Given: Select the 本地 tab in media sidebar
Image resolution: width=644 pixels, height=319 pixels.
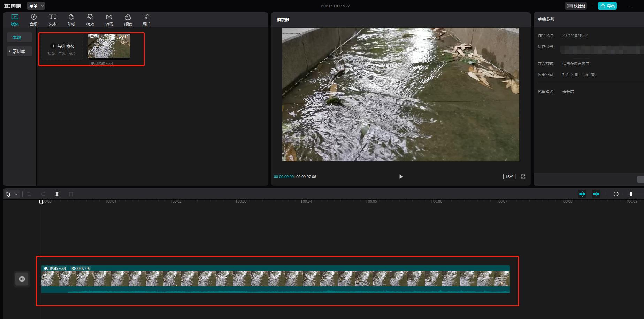Looking at the screenshot, I should (17, 37).
